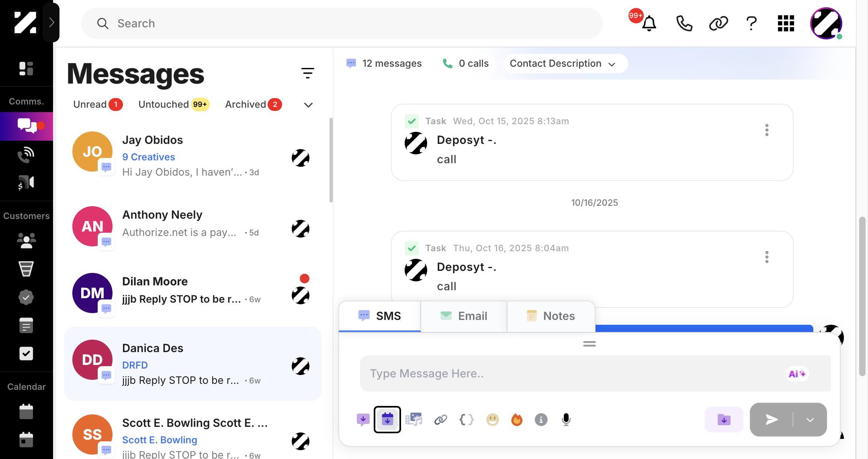
Task: Open the calls sidebar icon
Action: 26,155
